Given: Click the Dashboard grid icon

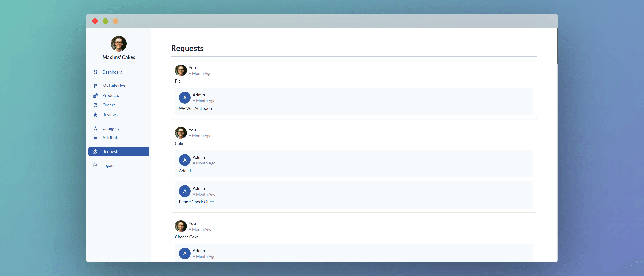Looking at the screenshot, I should click(x=95, y=72).
